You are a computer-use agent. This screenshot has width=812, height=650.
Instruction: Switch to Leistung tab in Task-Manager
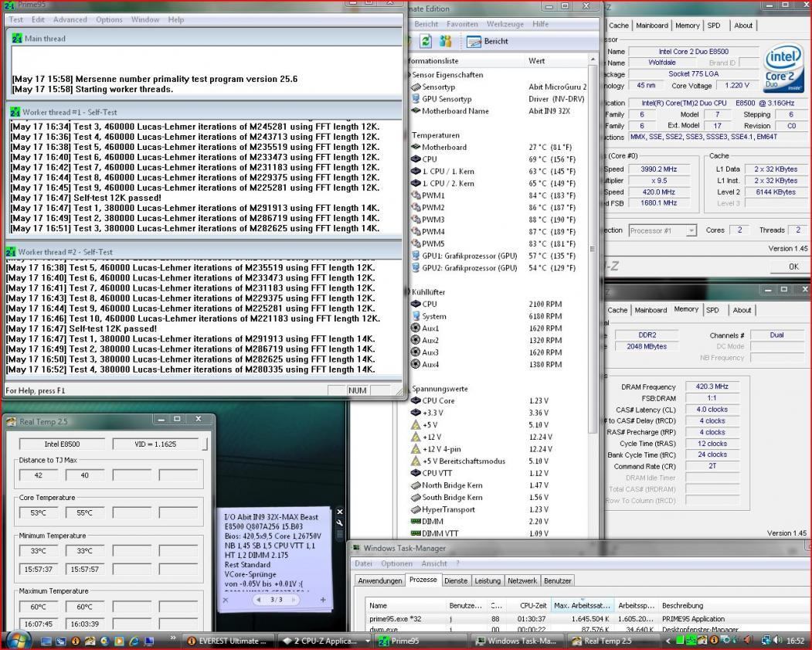(488, 580)
